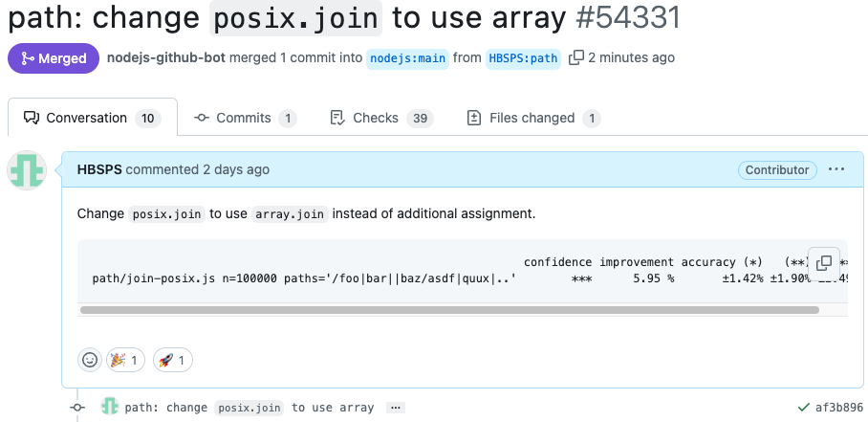This screenshot has height=422, width=868.
Task: Click the horizontal code block scrollbar
Action: point(449,310)
